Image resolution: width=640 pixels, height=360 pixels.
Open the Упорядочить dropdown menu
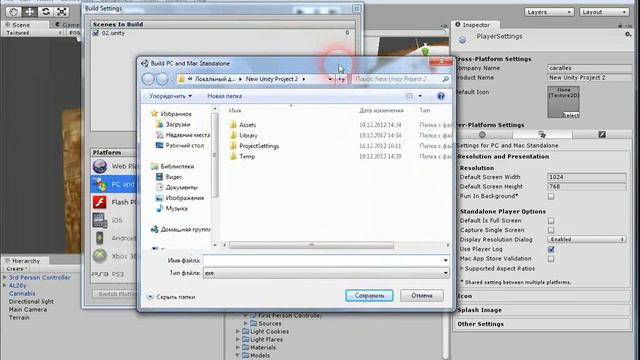[170, 96]
